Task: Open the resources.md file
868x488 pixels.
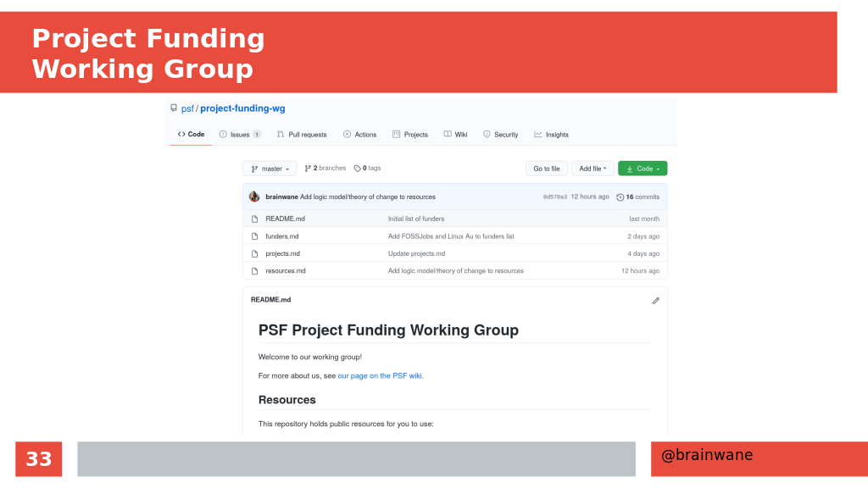Action: click(286, 271)
